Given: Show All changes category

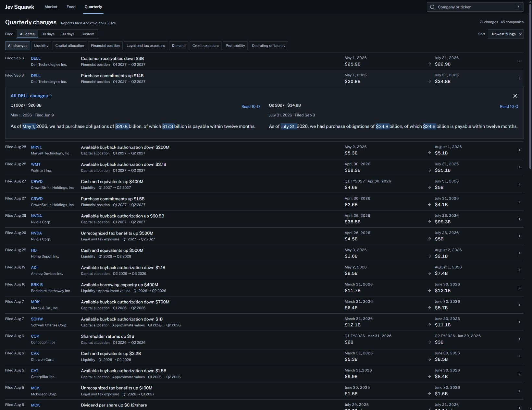Looking at the screenshot, I should [18, 46].
